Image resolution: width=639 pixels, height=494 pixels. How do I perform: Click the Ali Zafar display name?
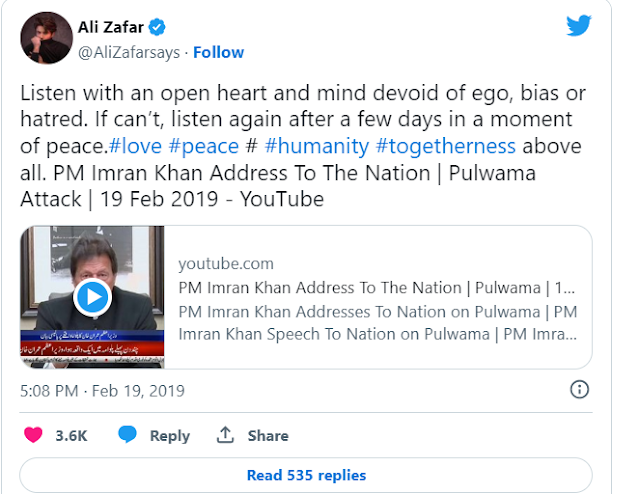110,27
